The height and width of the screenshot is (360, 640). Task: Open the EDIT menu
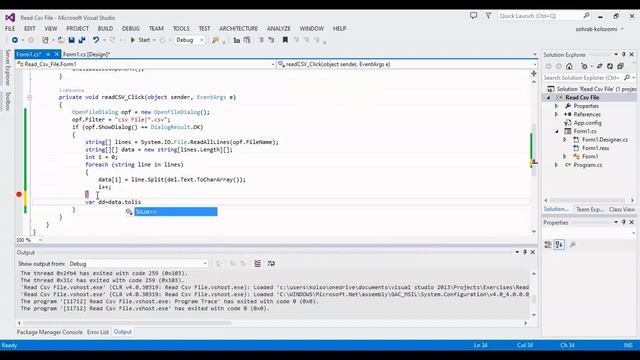(x=30, y=29)
